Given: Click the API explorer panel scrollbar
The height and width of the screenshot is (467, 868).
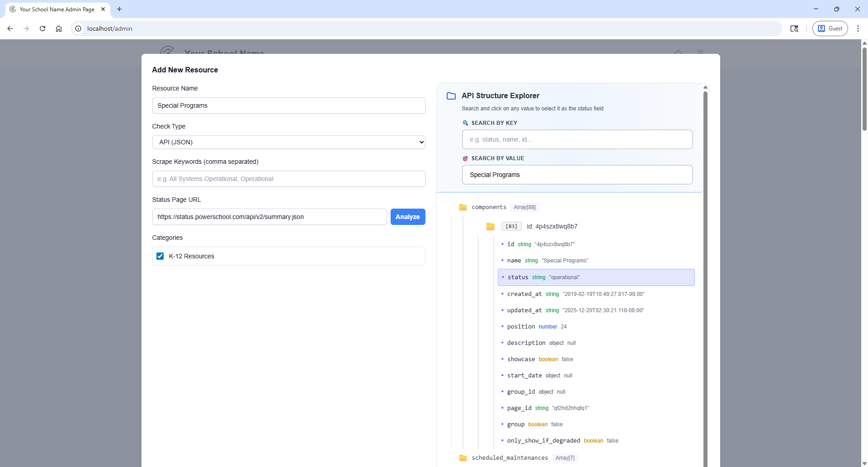Looking at the screenshot, I should (x=705, y=272).
